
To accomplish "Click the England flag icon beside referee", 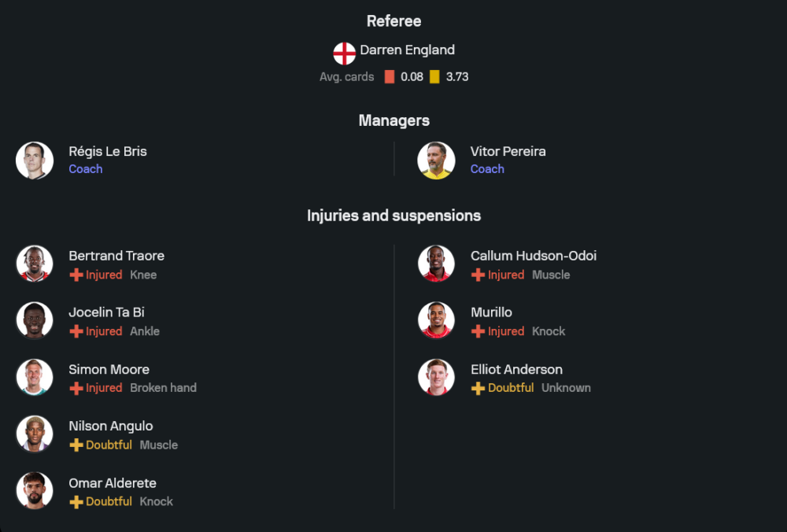I will pos(344,54).
